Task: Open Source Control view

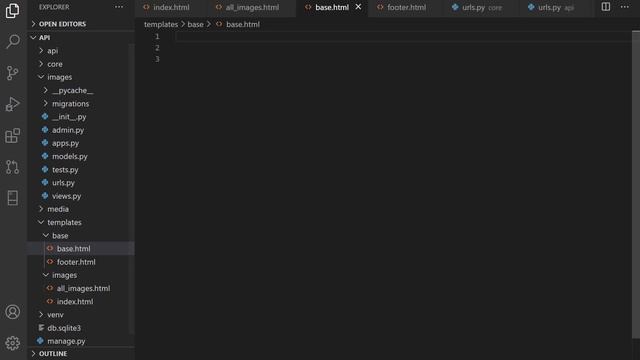Action: (13, 73)
